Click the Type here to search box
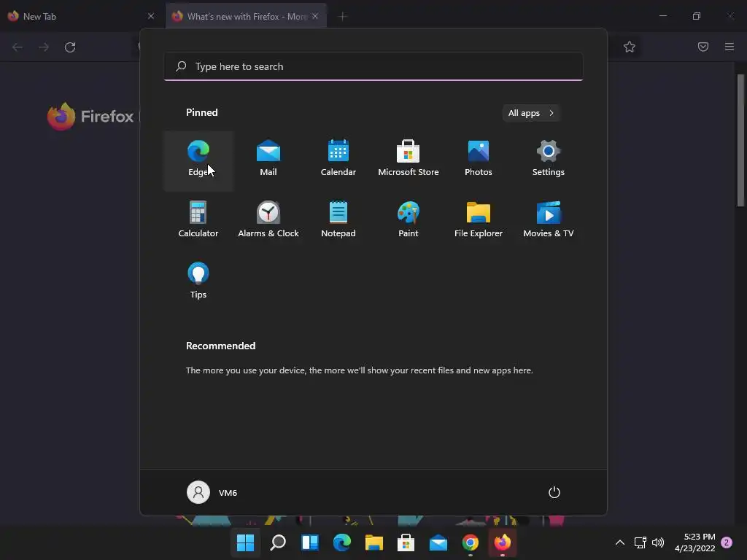The image size is (747, 560). pyautogui.click(x=373, y=66)
